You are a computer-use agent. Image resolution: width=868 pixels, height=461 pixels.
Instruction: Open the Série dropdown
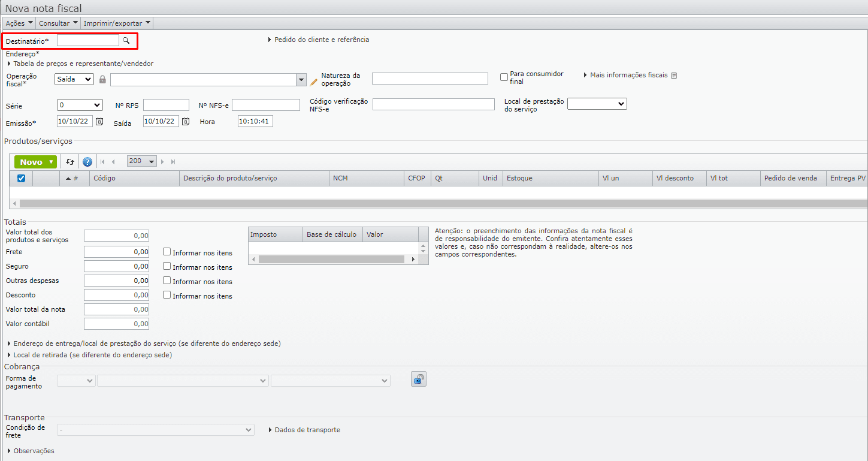click(x=80, y=105)
